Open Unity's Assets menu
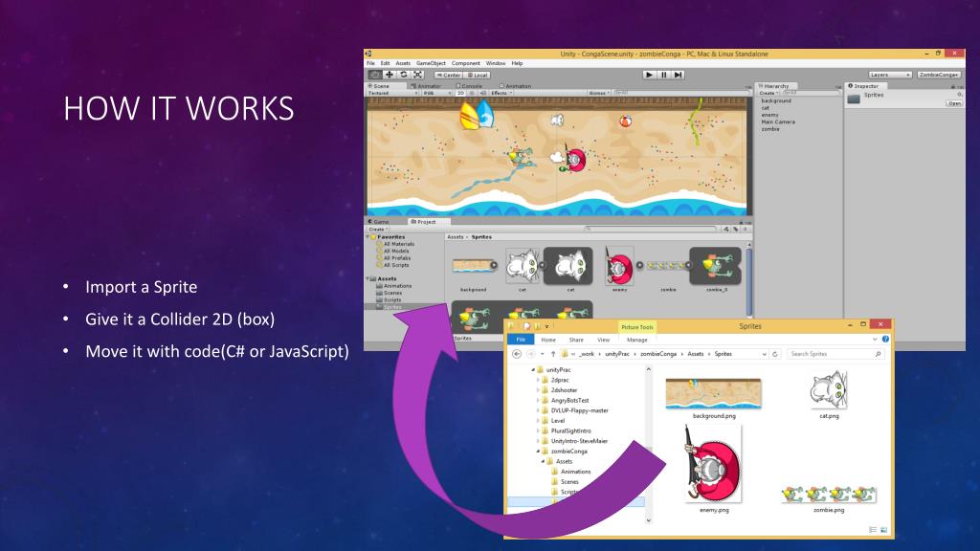This screenshot has height=551, width=980. pos(403,63)
